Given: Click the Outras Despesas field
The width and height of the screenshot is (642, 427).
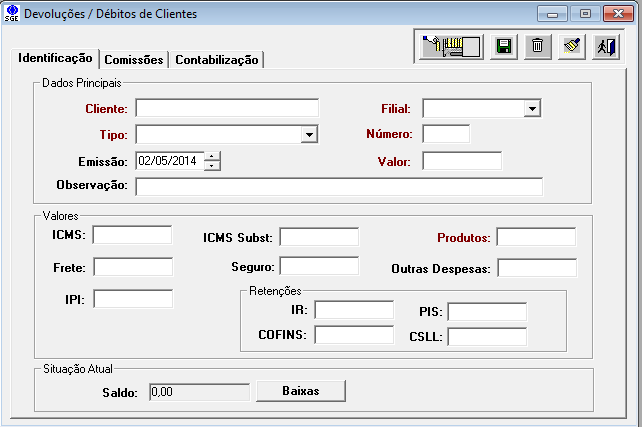Looking at the screenshot, I should click(x=537, y=268).
